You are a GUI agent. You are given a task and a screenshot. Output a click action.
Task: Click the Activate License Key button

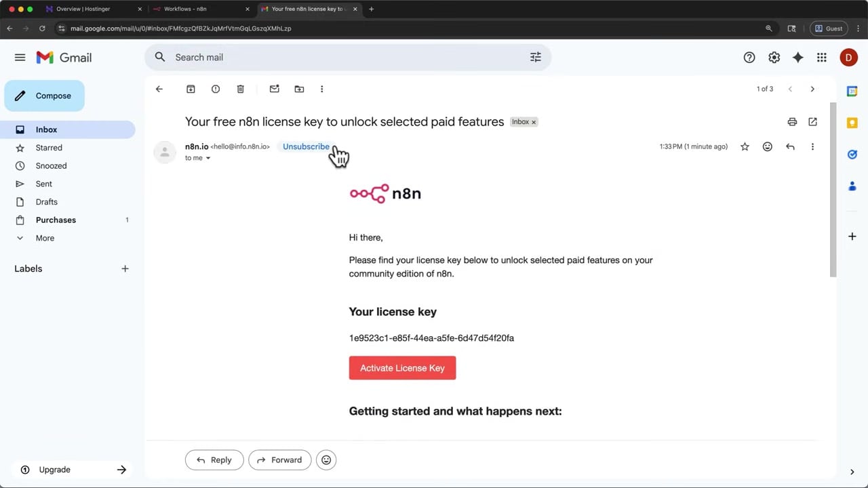click(x=402, y=368)
